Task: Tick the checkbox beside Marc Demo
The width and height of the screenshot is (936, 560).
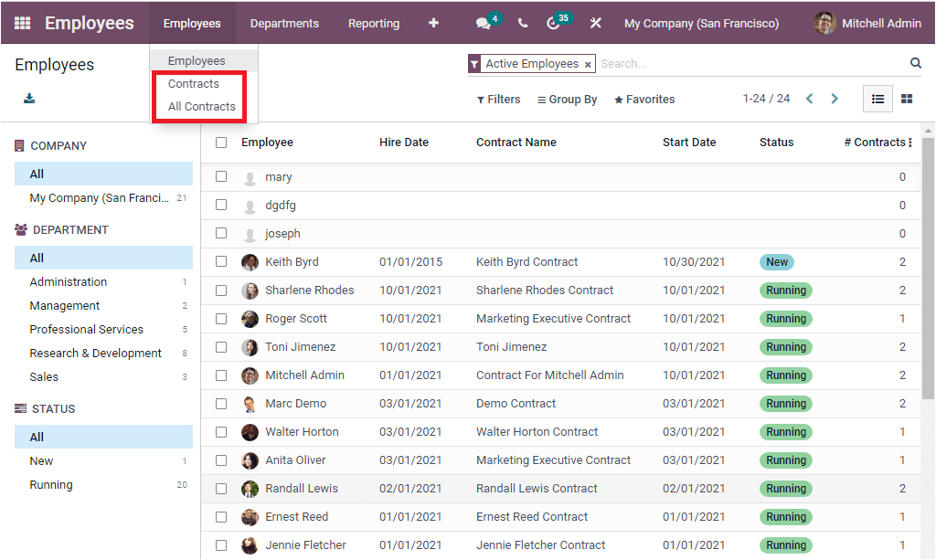Action: tap(220, 403)
